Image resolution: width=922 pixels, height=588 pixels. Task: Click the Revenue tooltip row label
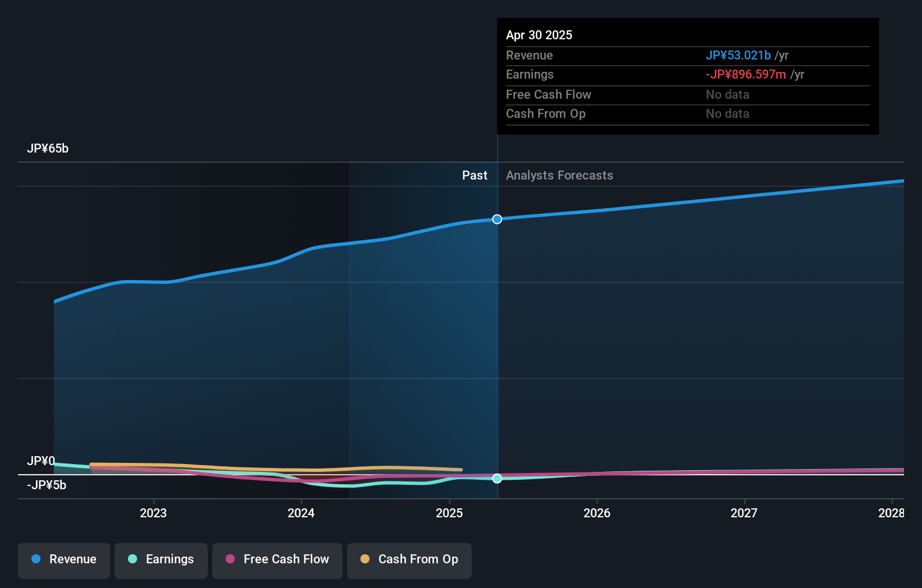click(530, 56)
